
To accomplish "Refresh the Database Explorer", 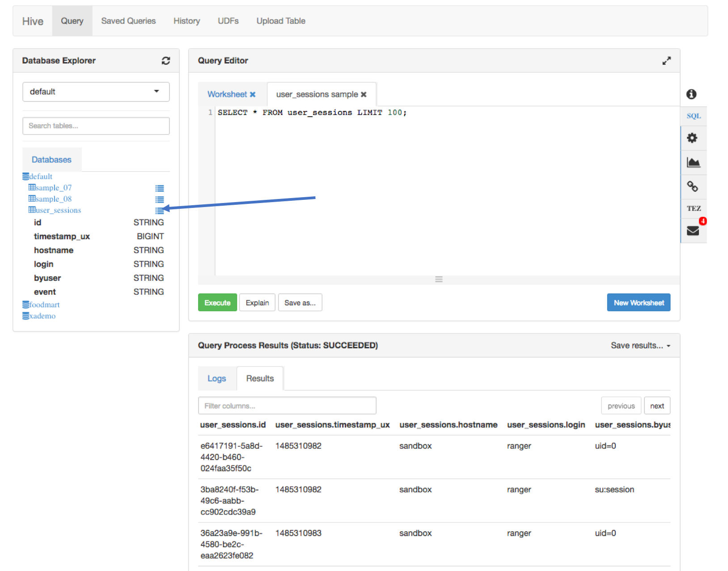I will pos(166,60).
